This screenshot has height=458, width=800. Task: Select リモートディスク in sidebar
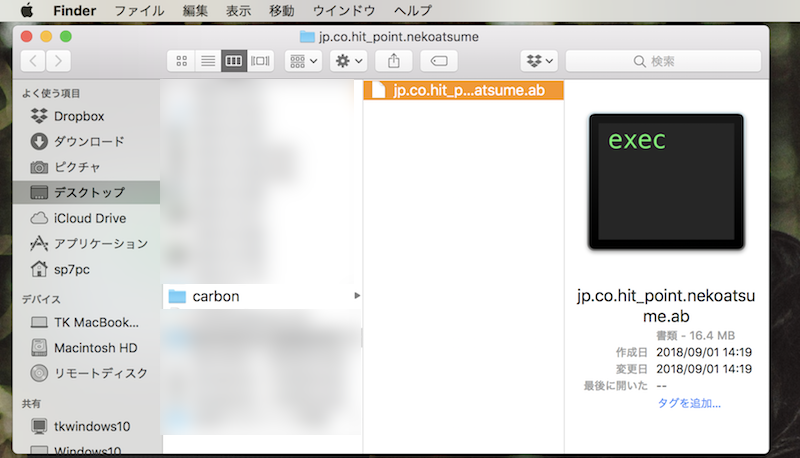tap(87, 373)
